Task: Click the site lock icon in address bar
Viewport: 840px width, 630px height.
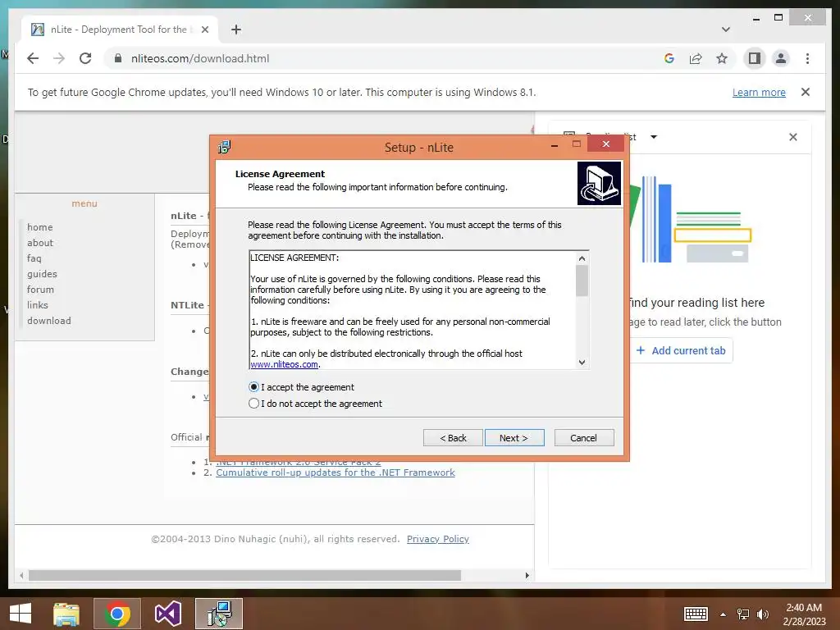Action: tap(118, 58)
